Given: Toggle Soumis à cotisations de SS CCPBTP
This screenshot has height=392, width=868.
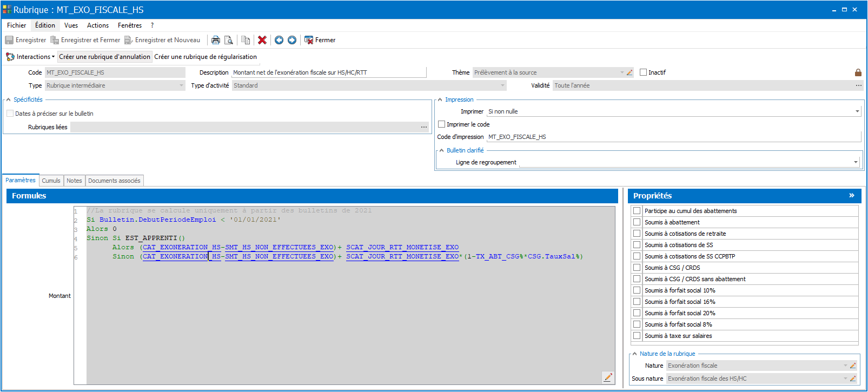Looking at the screenshot, I should point(637,256).
